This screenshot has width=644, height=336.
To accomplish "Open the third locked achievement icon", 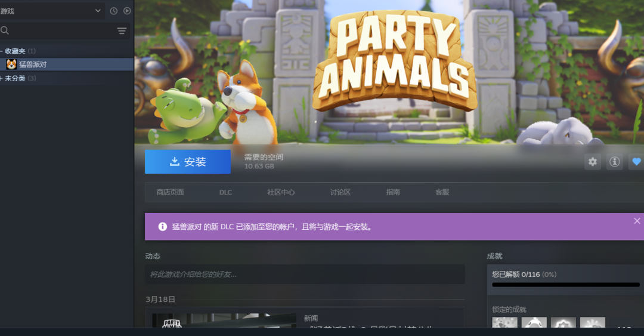I will click(x=563, y=322).
